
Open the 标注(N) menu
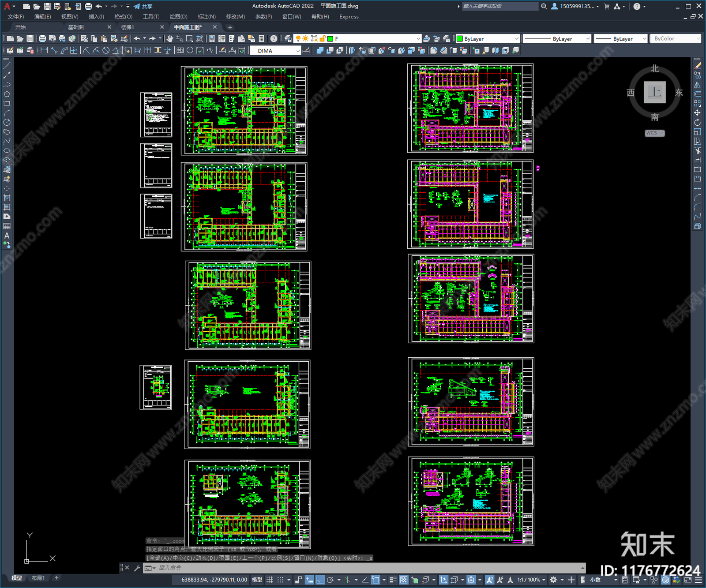[207, 17]
